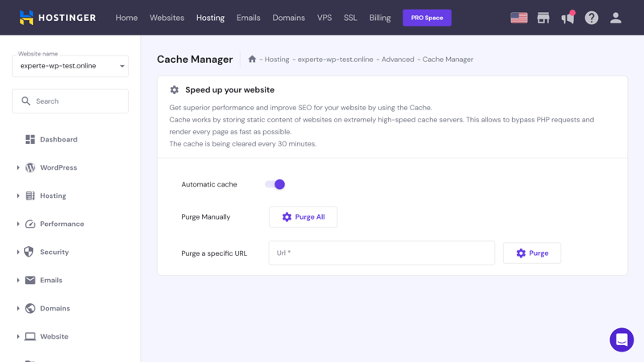
Task: Open the live chat bubble icon
Action: coord(621,339)
